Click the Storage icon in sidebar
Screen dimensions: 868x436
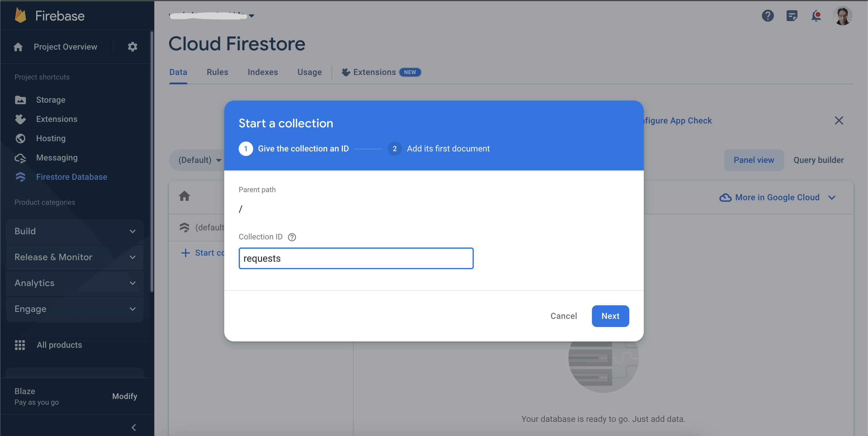point(20,100)
